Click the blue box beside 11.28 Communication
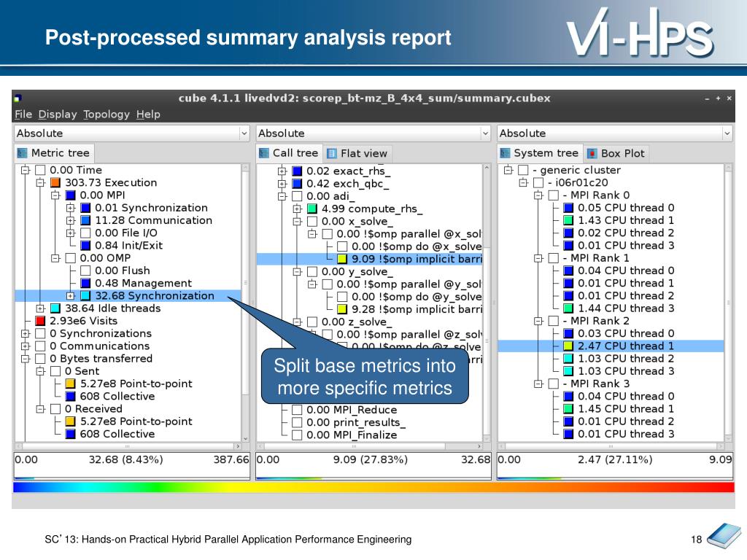 (x=85, y=220)
